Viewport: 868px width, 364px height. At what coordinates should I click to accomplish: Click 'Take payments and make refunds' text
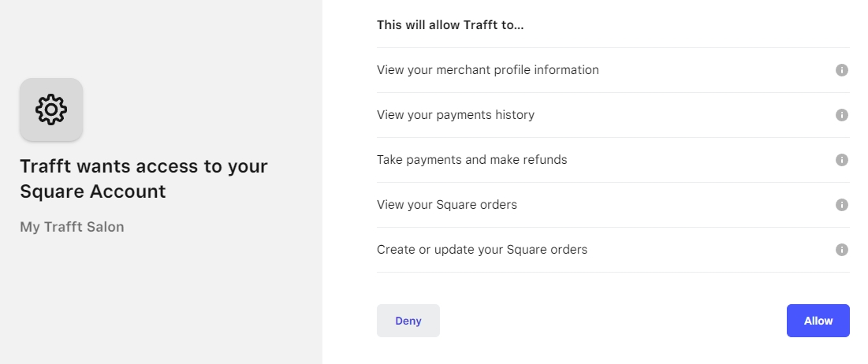tap(471, 160)
